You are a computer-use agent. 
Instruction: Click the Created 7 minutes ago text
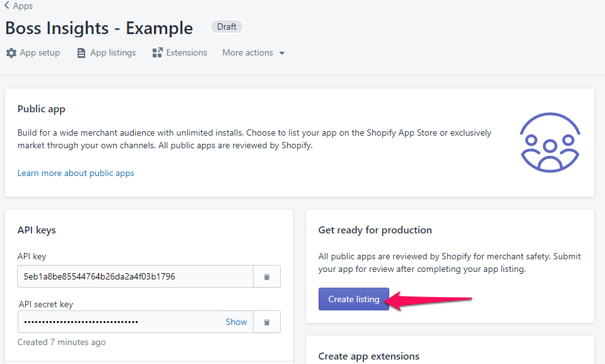(61, 343)
